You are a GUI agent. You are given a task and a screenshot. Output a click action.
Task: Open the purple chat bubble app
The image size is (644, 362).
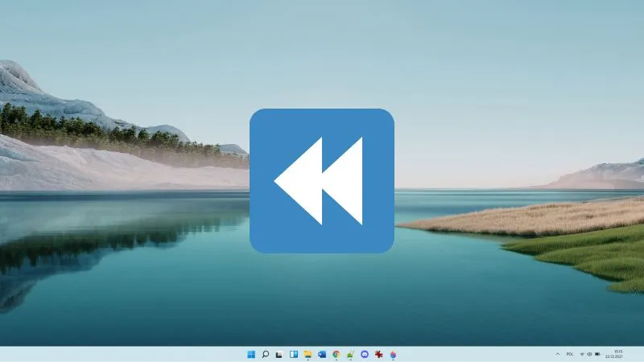365,354
